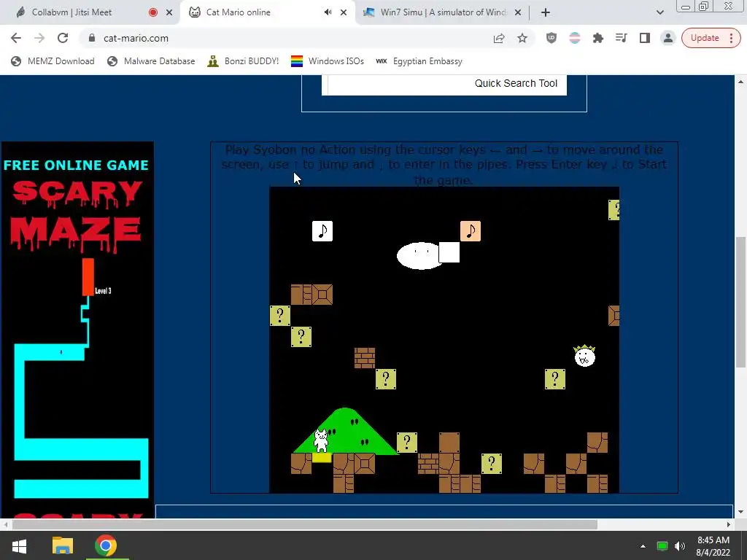Click the Chrome taskbar icon
The height and width of the screenshot is (560, 747).
(x=105, y=545)
